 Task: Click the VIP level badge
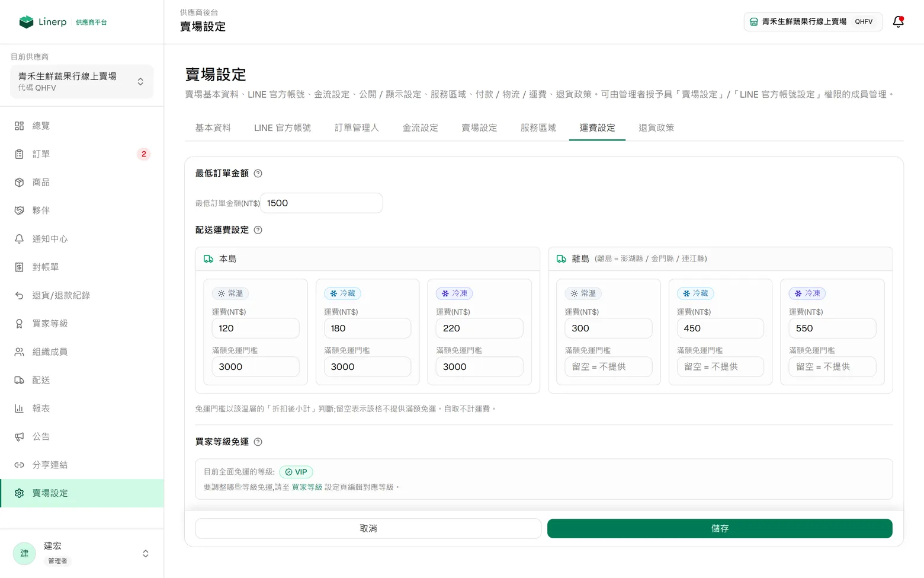(296, 472)
